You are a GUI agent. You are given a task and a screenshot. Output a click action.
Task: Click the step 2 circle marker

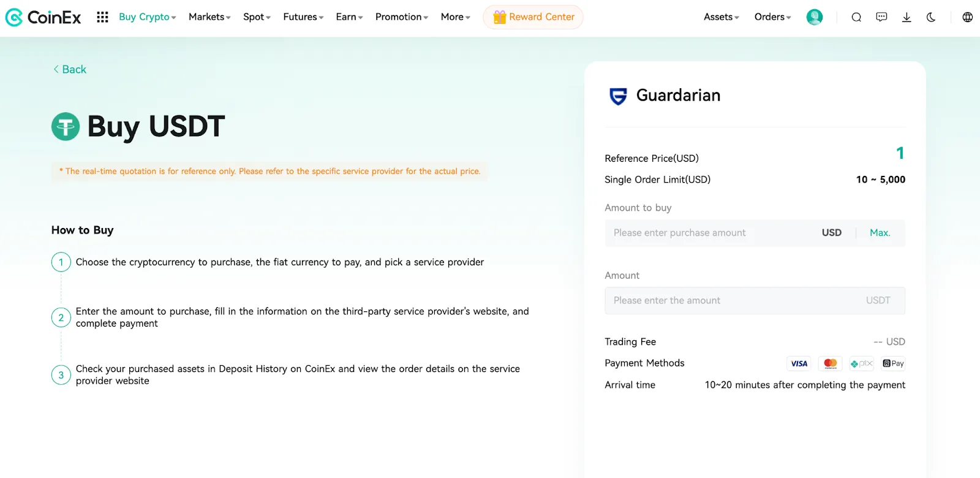click(x=61, y=317)
